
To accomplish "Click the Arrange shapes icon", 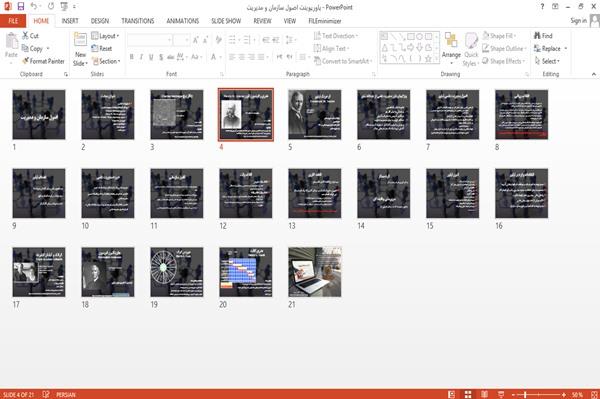I will (451, 41).
